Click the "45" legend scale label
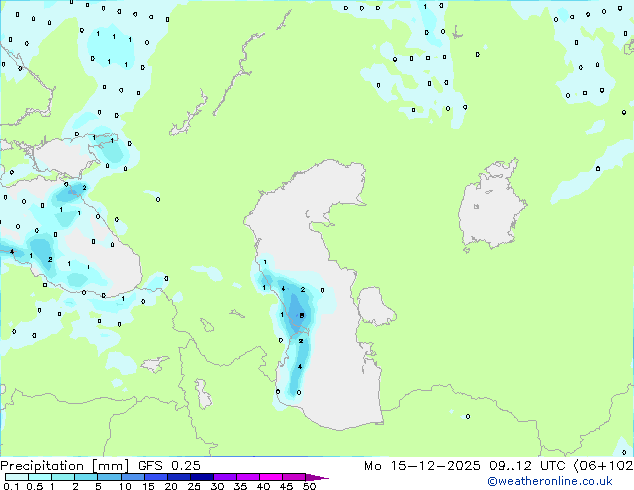The width and height of the screenshot is (634, 490). coord(286,486)
